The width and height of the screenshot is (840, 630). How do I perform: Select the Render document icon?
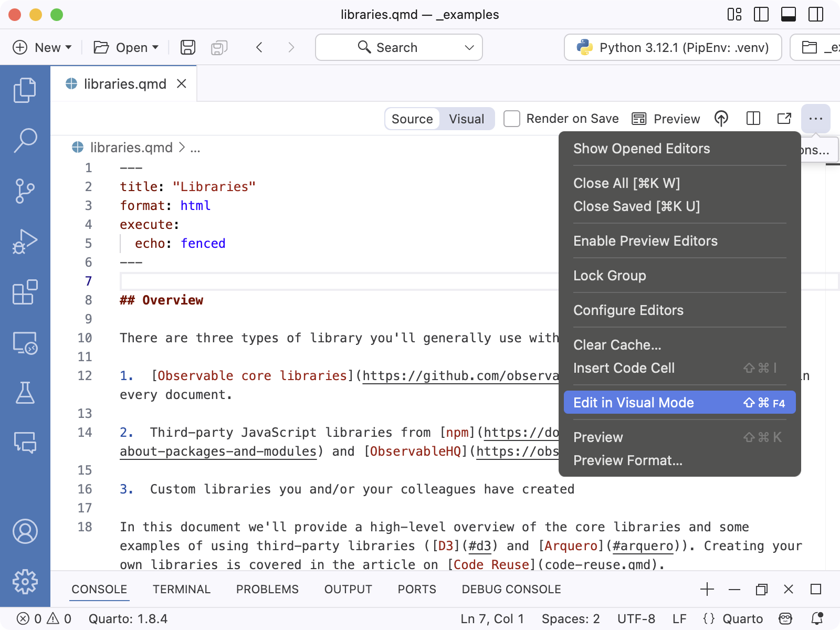click(x=721, y=119)
